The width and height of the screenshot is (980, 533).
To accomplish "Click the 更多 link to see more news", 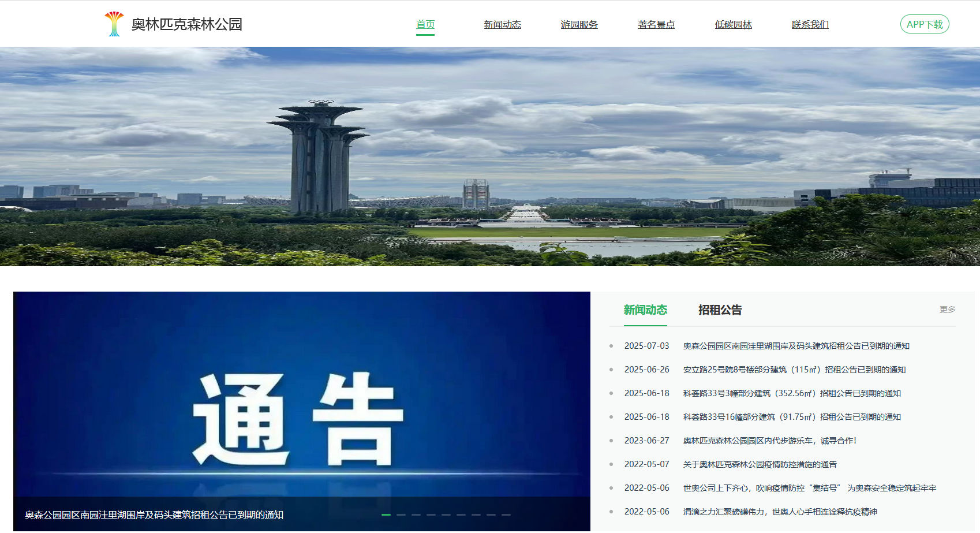I will pos(947,310).
